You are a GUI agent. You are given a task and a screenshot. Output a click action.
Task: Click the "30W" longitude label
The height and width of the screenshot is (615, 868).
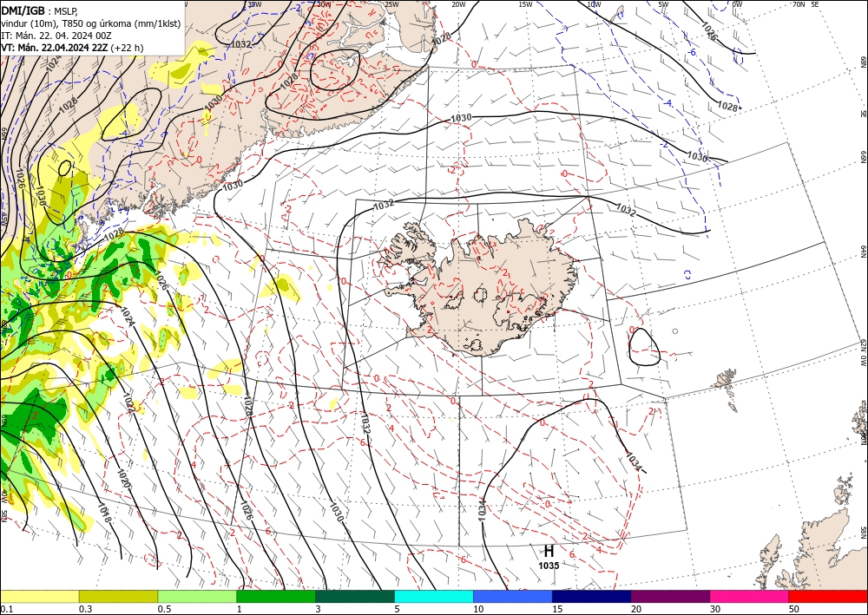click(x=324, y=4)
